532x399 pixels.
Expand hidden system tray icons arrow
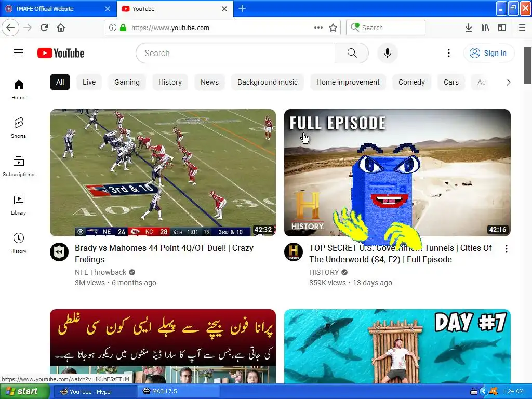484,392
